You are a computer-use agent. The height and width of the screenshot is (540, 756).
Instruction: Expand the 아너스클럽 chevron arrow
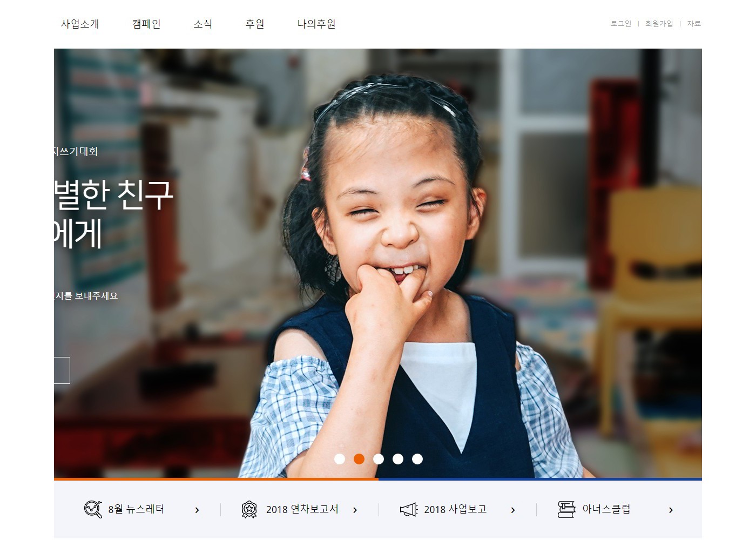(x=671, y=510)
